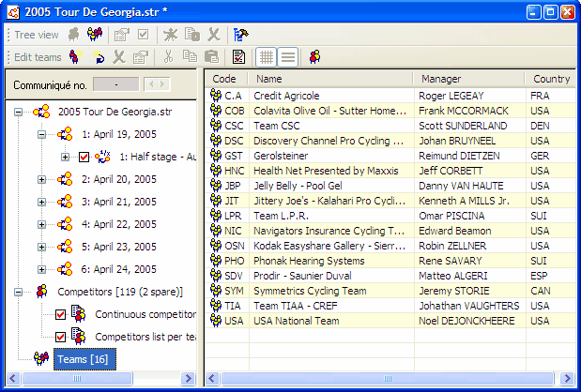Click the Communiqué no. input field
581x392 pixels.
point(116,84)
